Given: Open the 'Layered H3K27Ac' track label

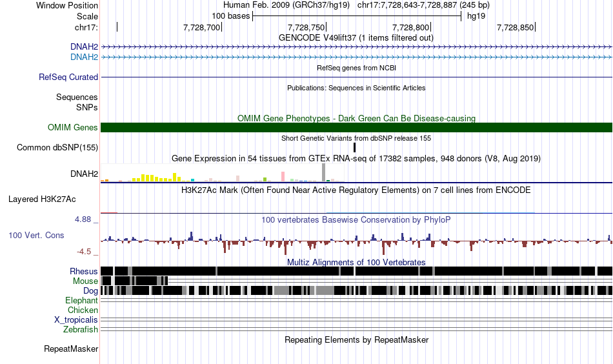Looking at the screenshot, I should coord(42,199).
